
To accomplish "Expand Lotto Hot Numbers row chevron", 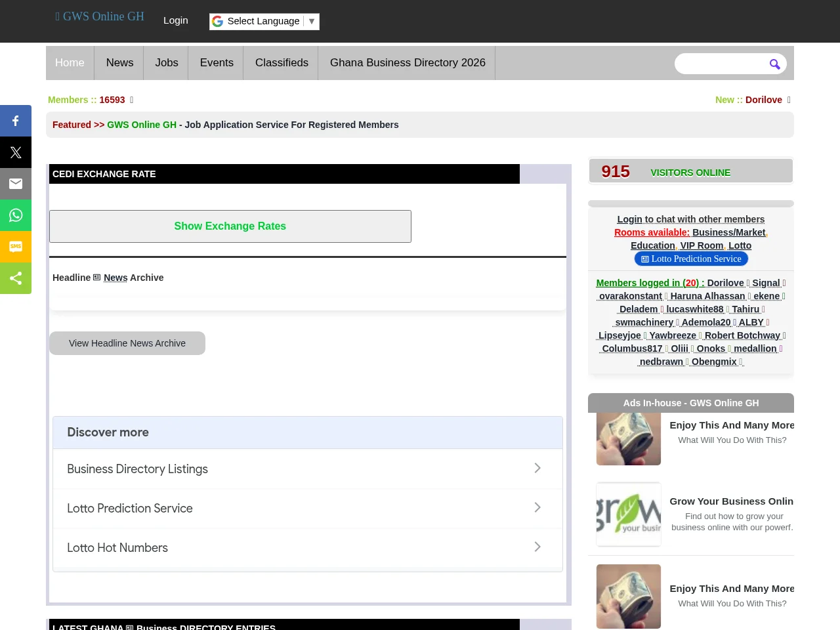I will pyautogui.click(x=537, y=547).
